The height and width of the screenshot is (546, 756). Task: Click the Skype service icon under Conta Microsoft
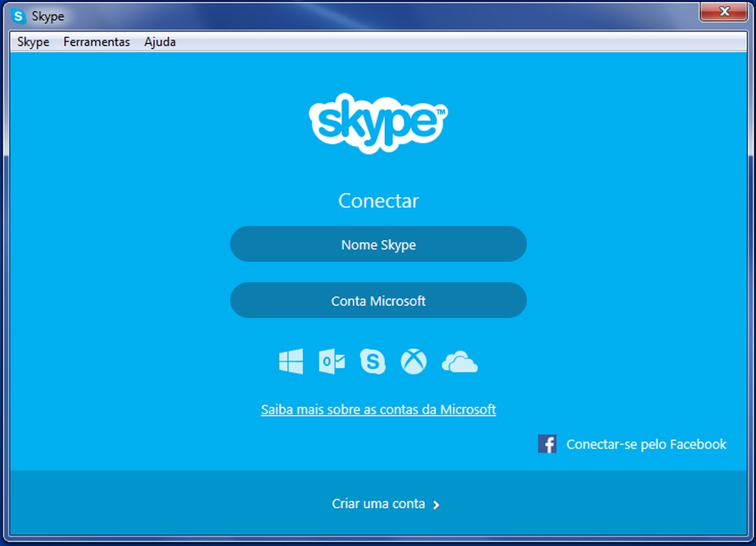click(372, 361)
